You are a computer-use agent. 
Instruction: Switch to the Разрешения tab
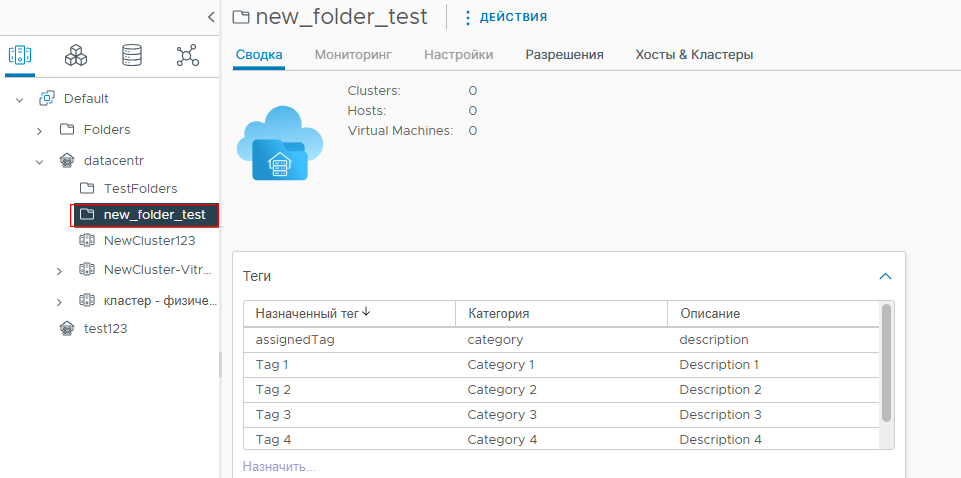564,55
